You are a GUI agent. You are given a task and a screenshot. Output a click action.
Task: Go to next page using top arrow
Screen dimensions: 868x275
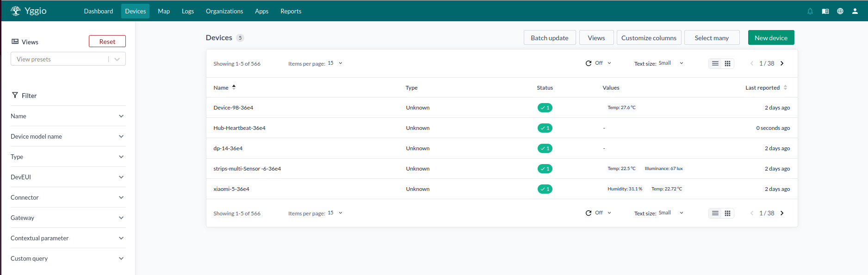coord(782,63)
